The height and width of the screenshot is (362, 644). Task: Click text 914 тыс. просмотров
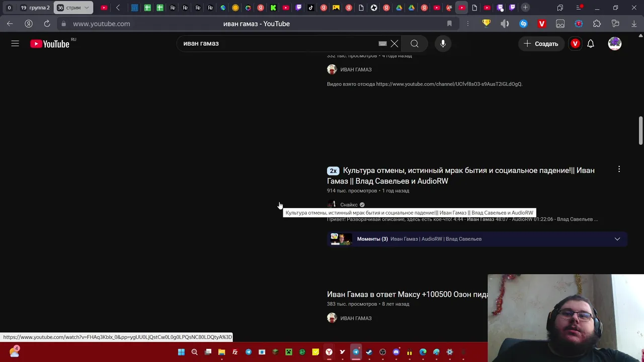[352, 191]
